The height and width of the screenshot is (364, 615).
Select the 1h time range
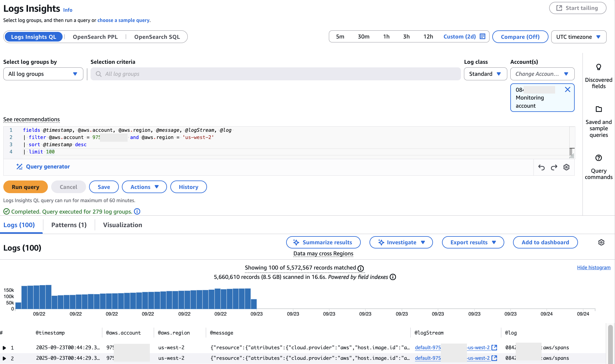pos(386,36)
